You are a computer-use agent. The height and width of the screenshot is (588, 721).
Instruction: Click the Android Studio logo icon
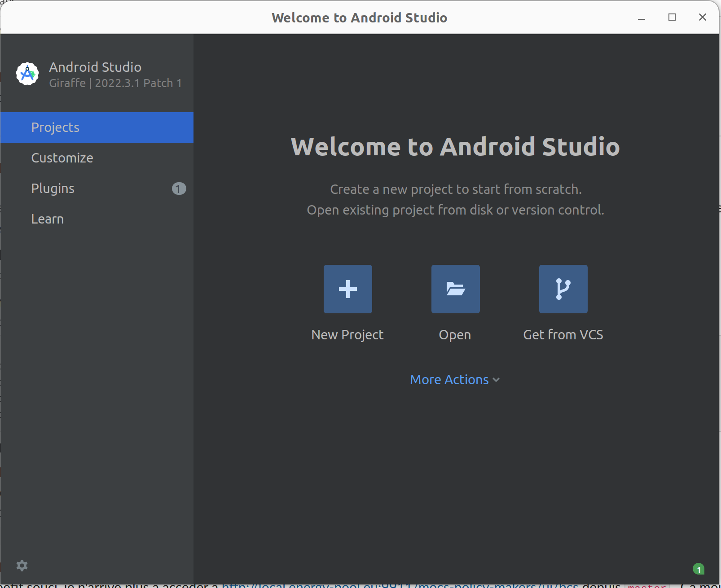point(27,74)
